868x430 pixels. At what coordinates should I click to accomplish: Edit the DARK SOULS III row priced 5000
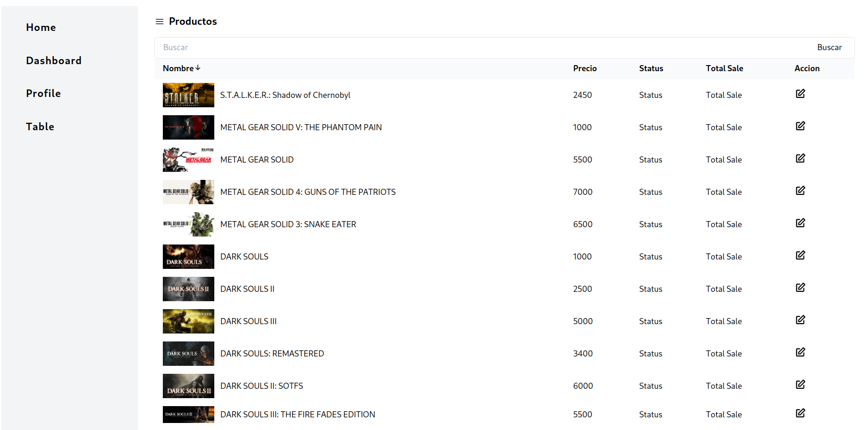click(800, 320)
